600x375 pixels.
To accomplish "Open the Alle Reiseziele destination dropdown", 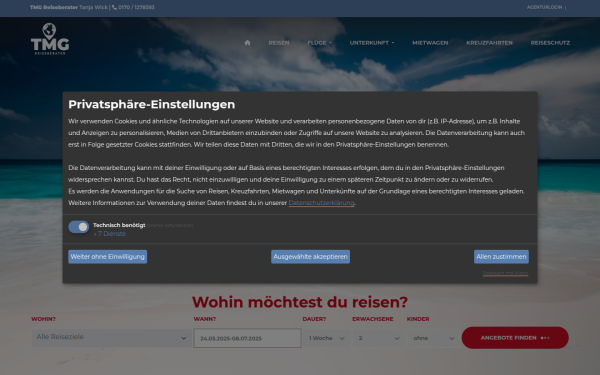I will point(111,338).
